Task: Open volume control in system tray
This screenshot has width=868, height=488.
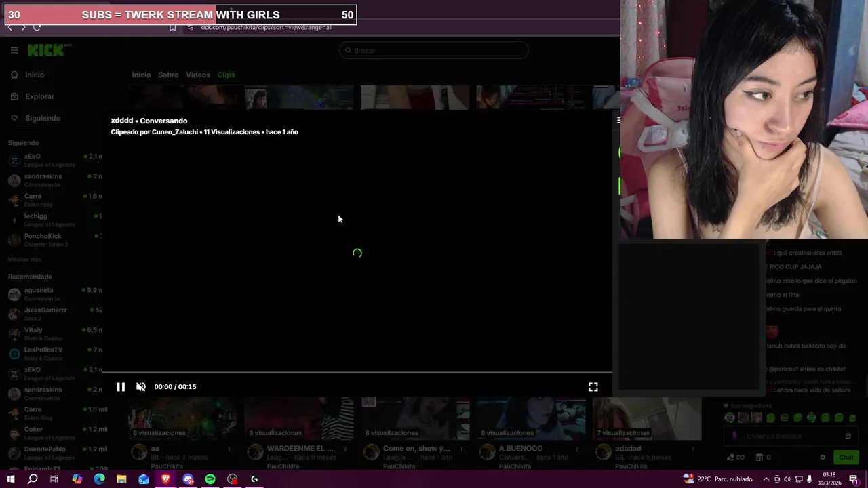Action: point(787,479)
